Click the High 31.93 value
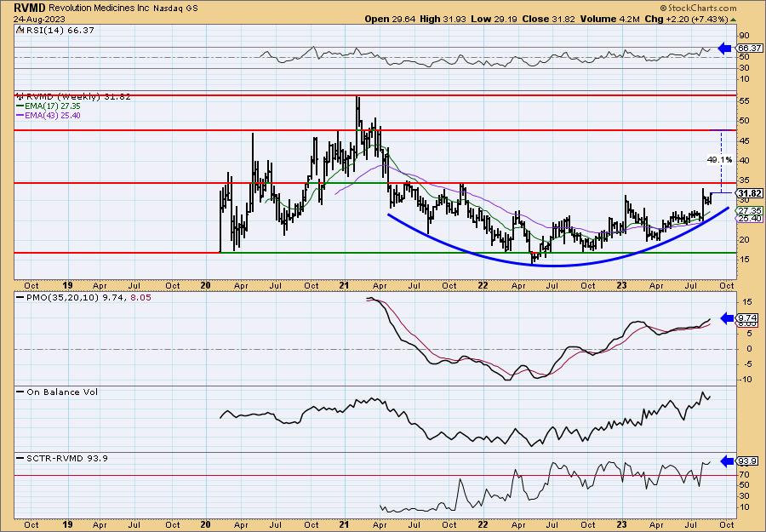 click(443, 19)
